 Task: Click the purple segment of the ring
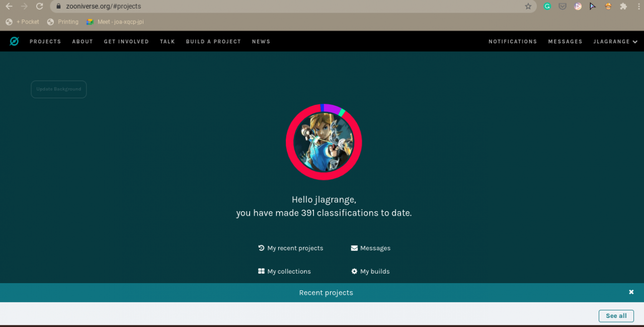point(332,108)
